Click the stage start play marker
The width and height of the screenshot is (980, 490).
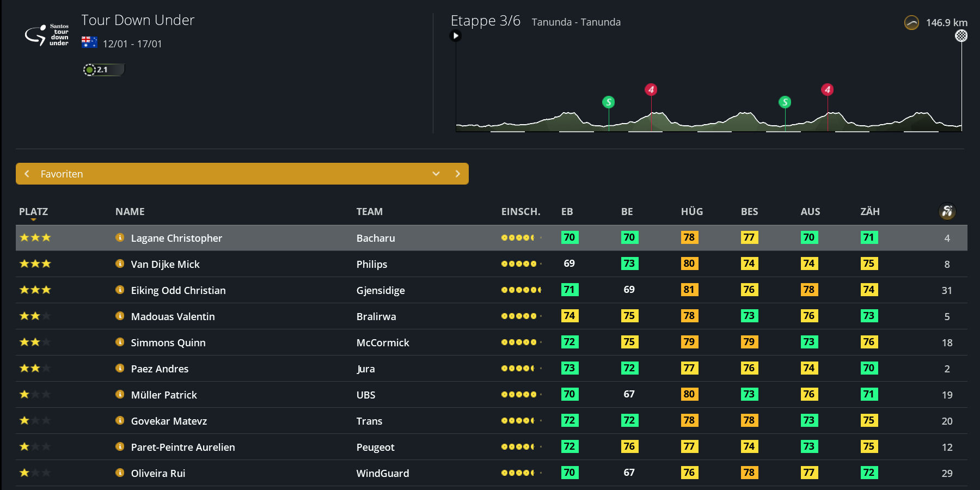(456, 36)
